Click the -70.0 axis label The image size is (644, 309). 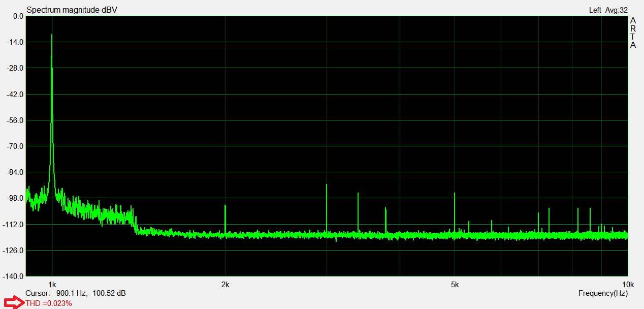16,146
